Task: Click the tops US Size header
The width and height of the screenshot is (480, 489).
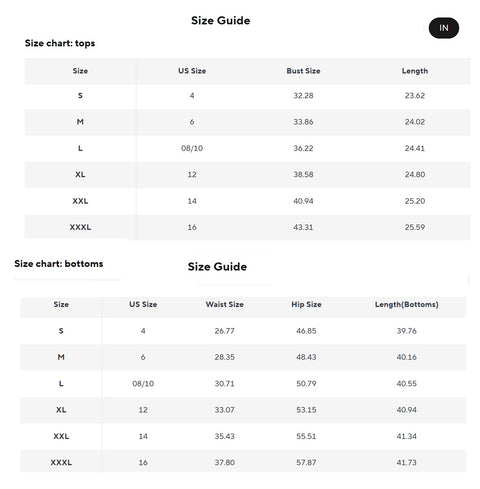Action: point(192,71)
